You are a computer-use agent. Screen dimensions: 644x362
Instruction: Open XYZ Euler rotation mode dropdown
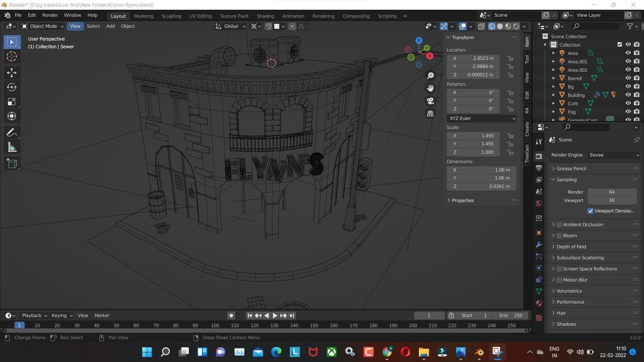481,118
